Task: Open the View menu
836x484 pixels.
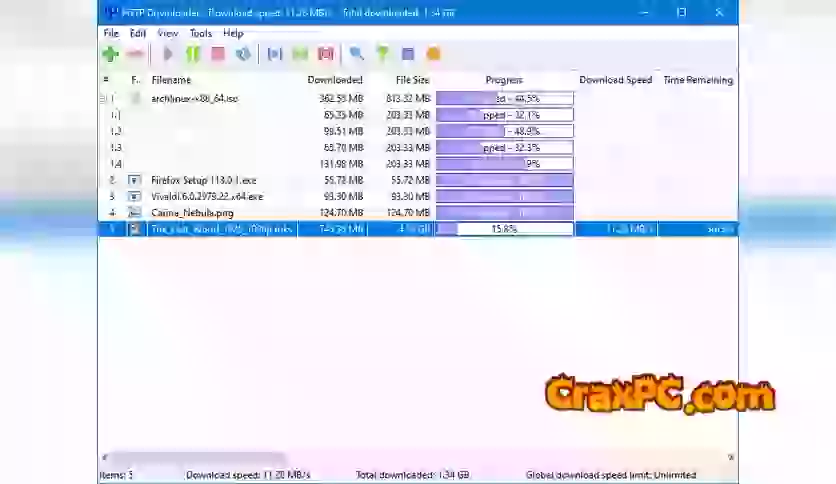Action: point(169,33)
